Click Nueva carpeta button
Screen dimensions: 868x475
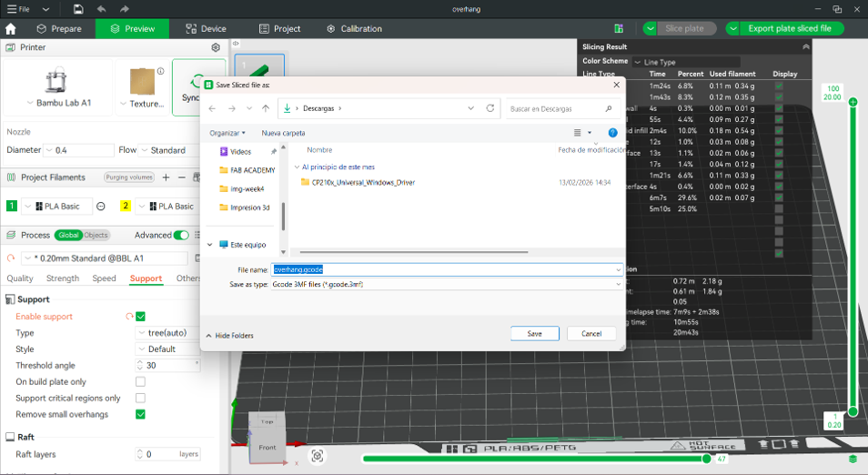pyautogui.click(x=284, y=133)
